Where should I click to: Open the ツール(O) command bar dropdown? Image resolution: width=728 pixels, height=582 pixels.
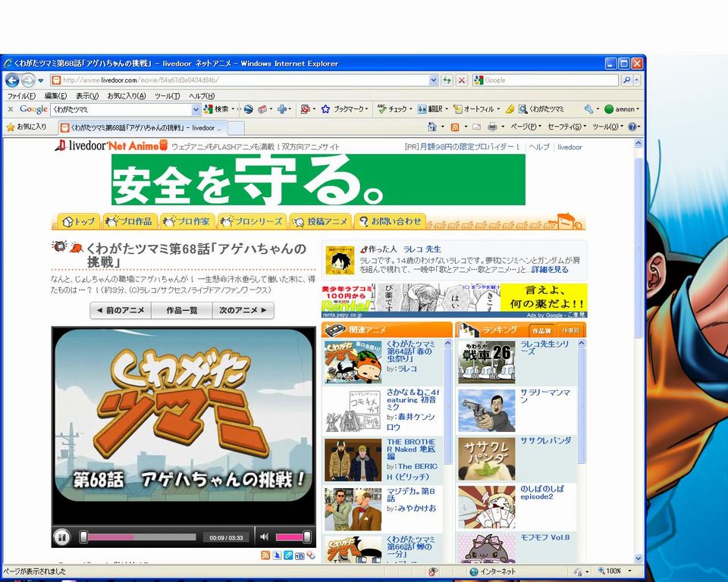(607, 127)
